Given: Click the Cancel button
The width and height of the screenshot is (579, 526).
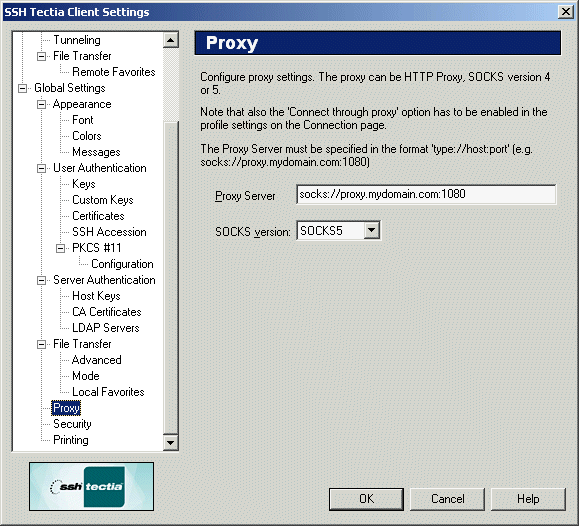Looking at the screenshot, I should (447, 499).
